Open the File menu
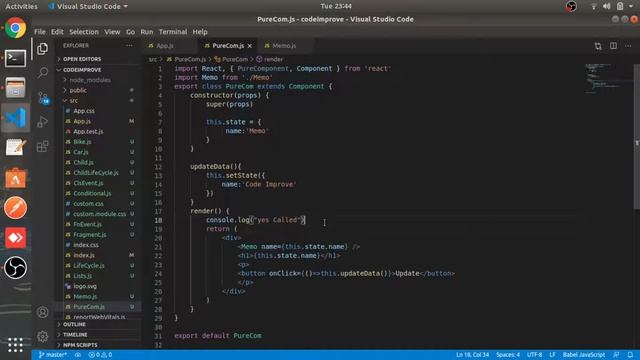Image resolution: width=640 pixels, height=360 pixels. point(40,32)
